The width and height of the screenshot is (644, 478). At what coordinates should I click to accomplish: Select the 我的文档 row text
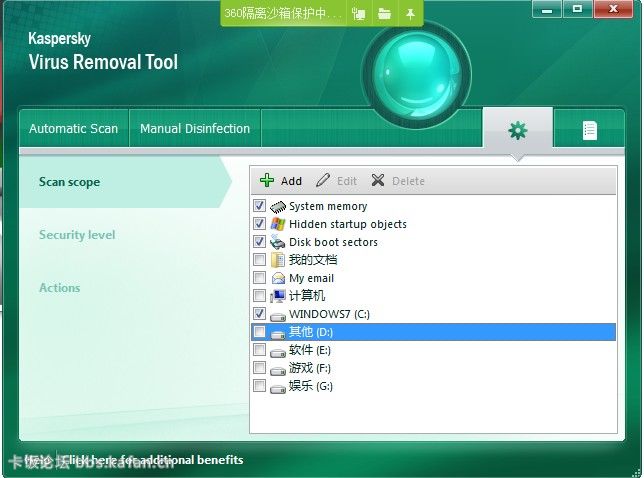(x=313, y=260)
